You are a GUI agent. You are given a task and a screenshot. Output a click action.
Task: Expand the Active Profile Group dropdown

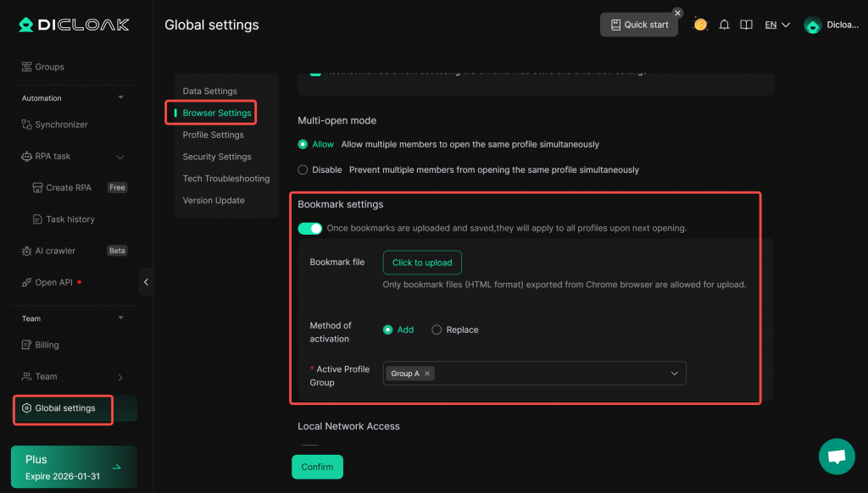(675, 374)
